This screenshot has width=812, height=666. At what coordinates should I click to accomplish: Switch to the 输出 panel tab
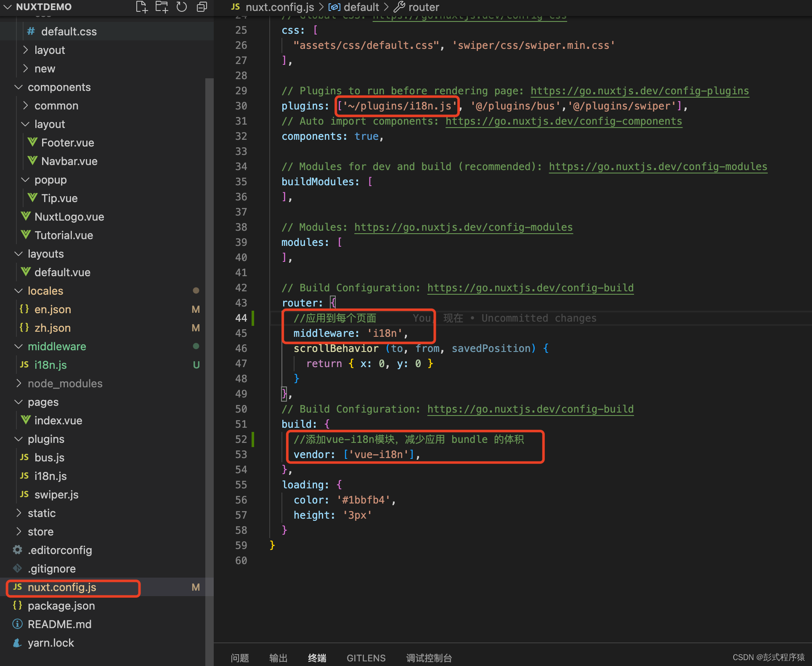pos(278,658)
